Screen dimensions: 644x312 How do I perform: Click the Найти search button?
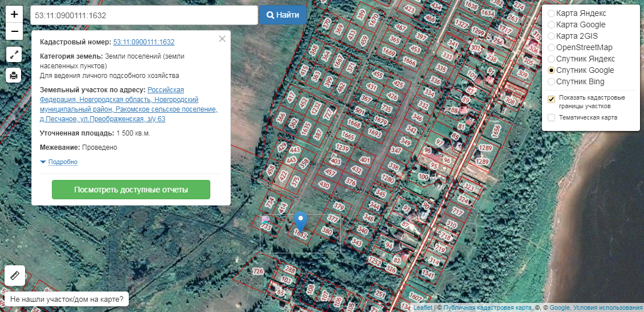coord(283,15)
